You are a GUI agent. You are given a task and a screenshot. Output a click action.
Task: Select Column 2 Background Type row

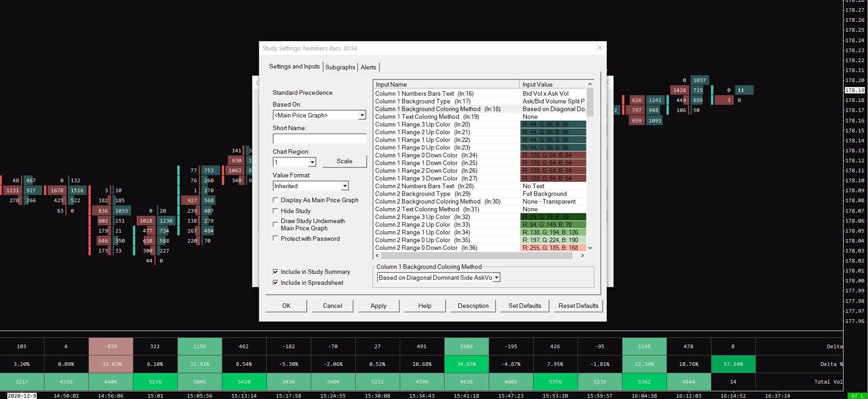coord(480,194)
